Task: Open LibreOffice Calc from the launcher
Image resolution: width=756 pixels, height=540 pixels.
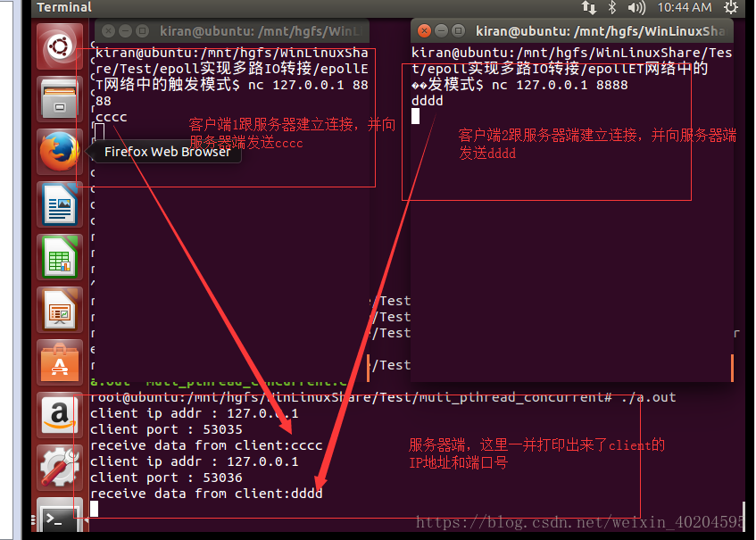Action: [59, 257]
